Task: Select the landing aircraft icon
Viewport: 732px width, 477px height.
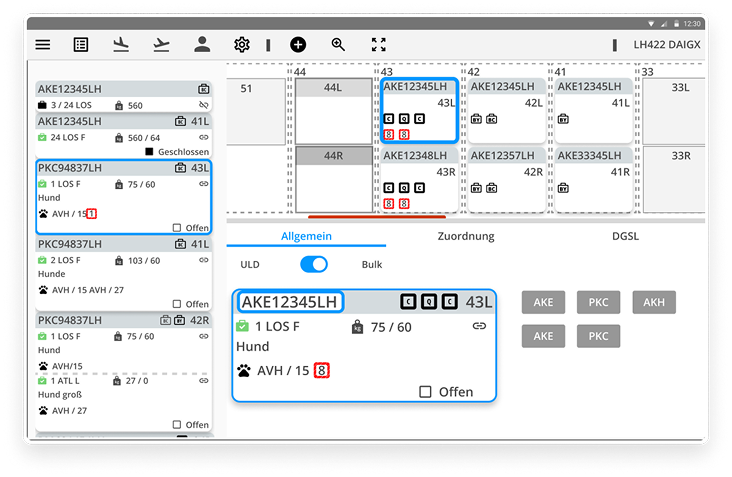Action: [122, 44]
